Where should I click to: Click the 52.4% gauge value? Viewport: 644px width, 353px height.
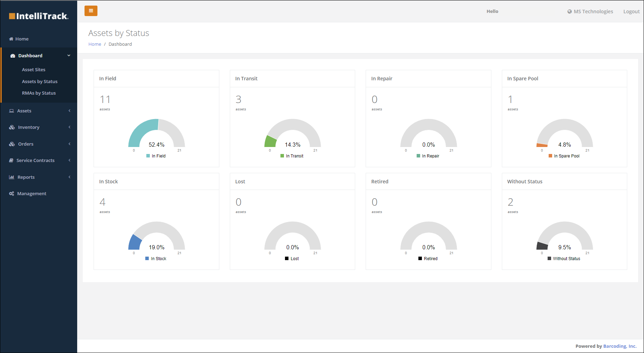[x=156, y=145]
